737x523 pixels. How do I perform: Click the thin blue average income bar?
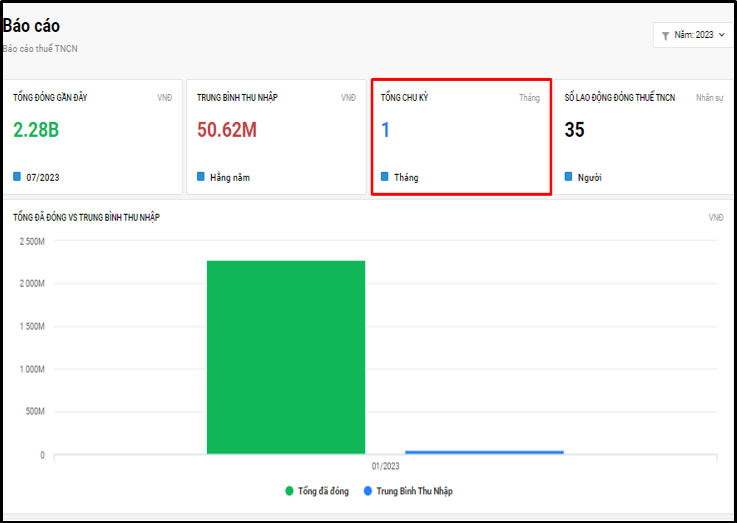484,453
